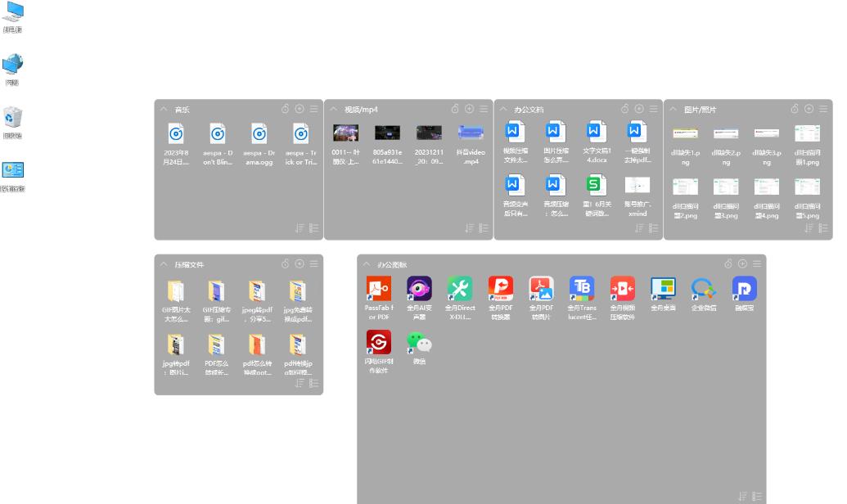The height and width of the screenshot is (504, 847).
Task: Select the 账号推广.xmind file thumbnail
Action: [x=638, y=185]
